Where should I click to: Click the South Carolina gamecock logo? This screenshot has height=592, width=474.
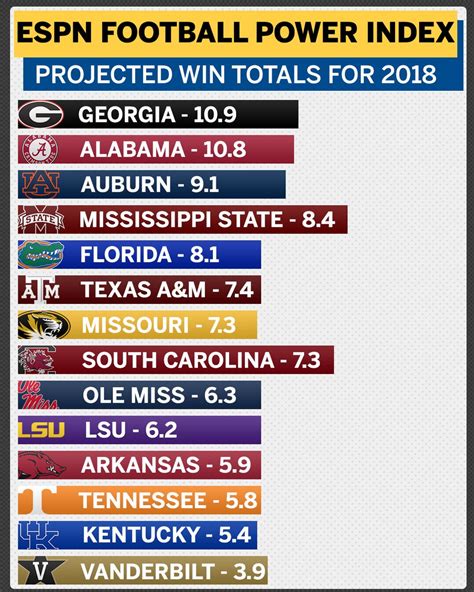point(38,360)
